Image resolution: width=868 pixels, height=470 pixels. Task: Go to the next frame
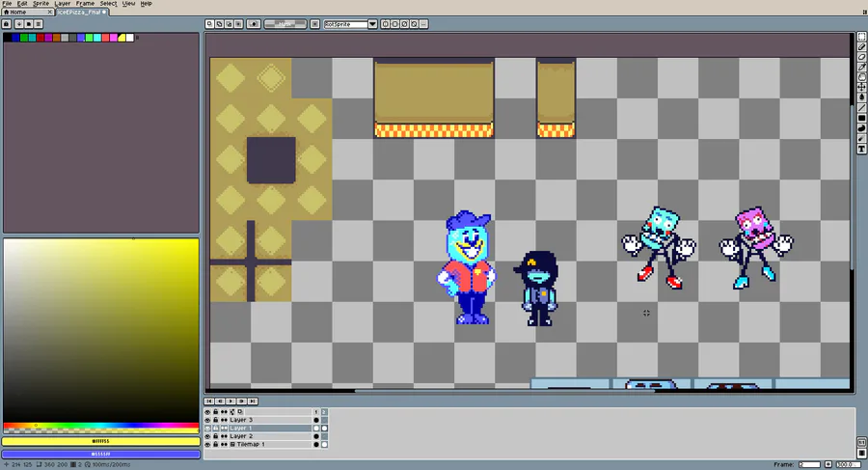pyautogui.click(x=242, y=401)
